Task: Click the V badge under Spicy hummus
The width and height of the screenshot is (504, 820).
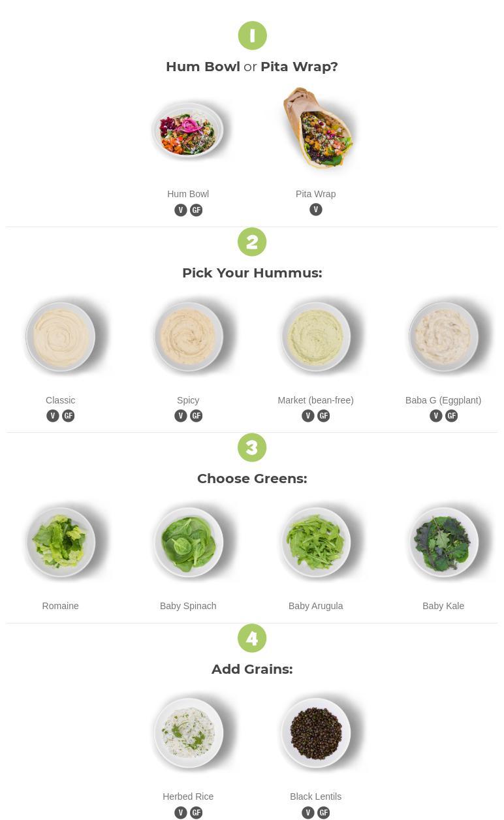Action: coord(181,416)
